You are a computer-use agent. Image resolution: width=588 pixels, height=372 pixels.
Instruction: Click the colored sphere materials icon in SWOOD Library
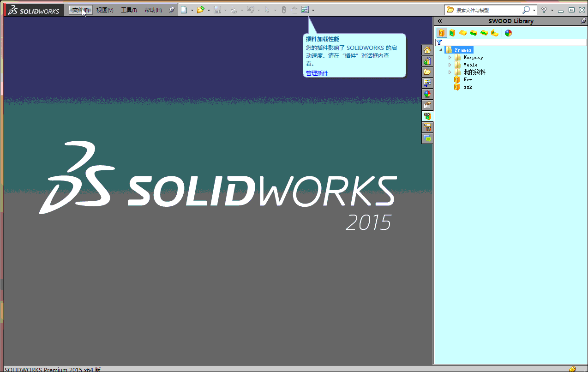[x=508, y=33]
